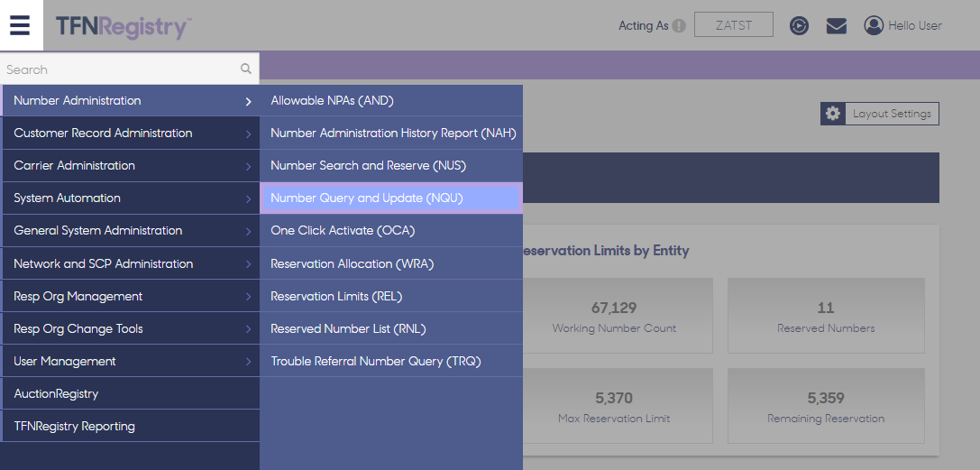
Task: Focus the menu Search field
Action: [x=130, y=69]
